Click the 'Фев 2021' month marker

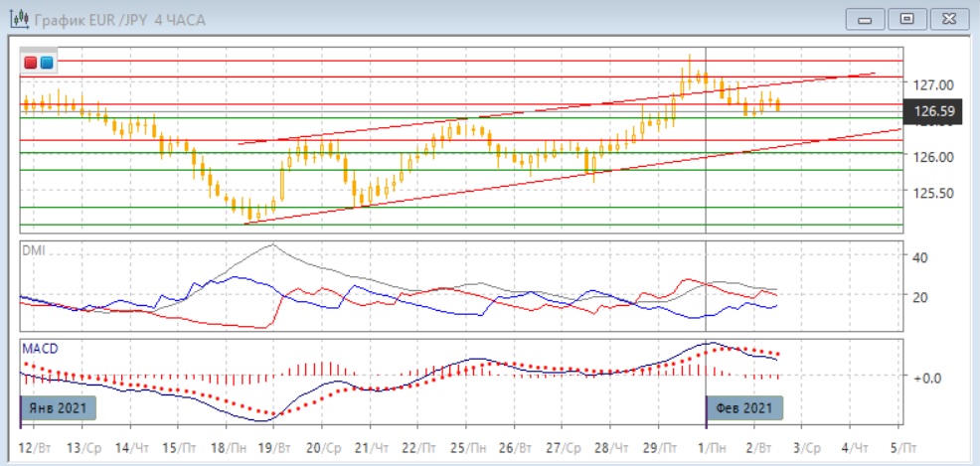(744, 408)
